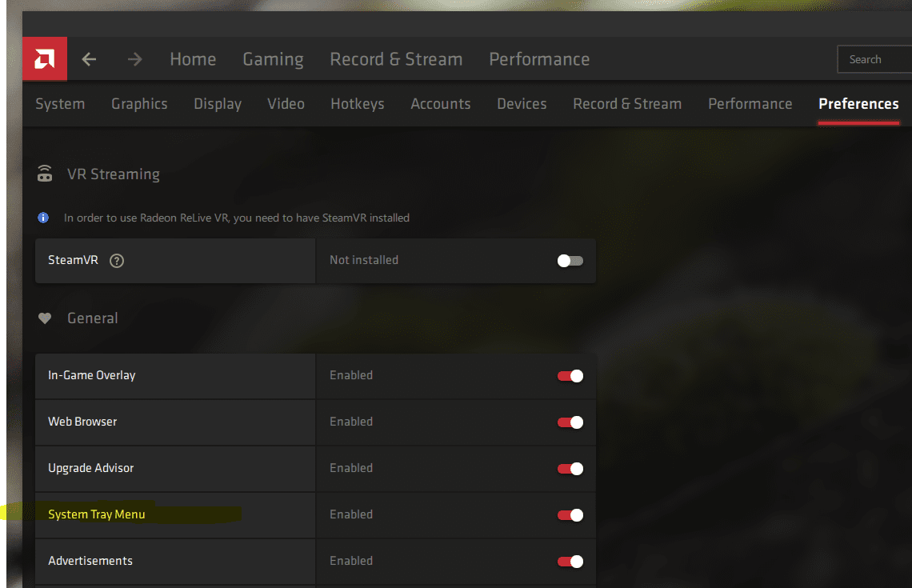Open the Gaming tab
Screen dimensions: 912x588
click(x=273, y=59)
